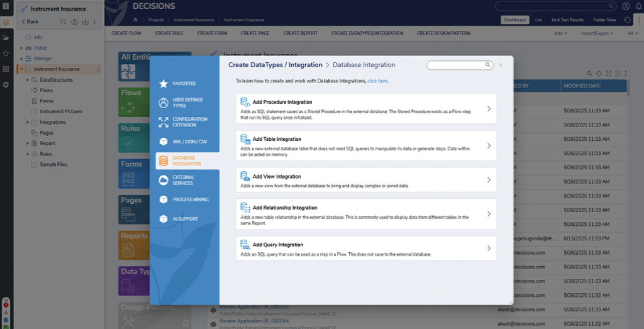Go Back in project panel
The width and height of the screenshot is (644, 329).
coord(30,21)
